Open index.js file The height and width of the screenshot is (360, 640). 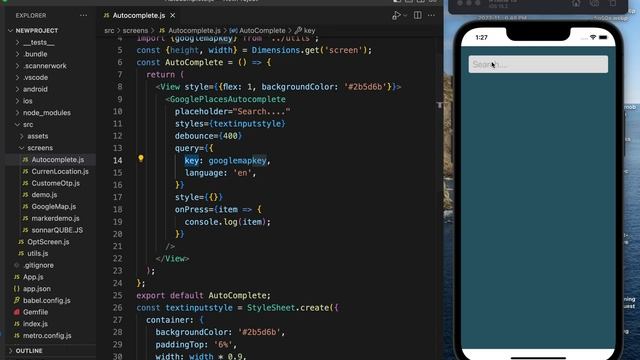click(35, 324)
